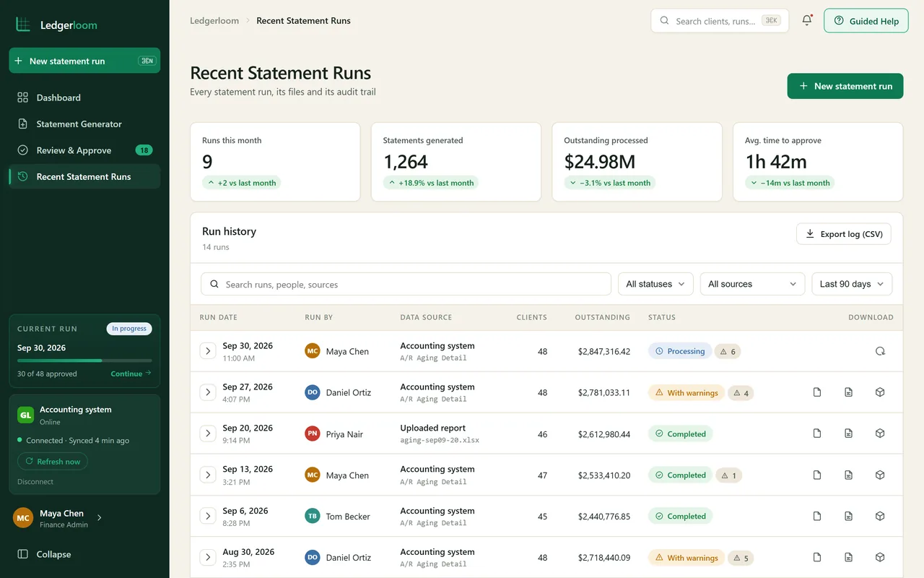Download plain document file for Sep 20 run
The image size is (924, 578).
817,433
